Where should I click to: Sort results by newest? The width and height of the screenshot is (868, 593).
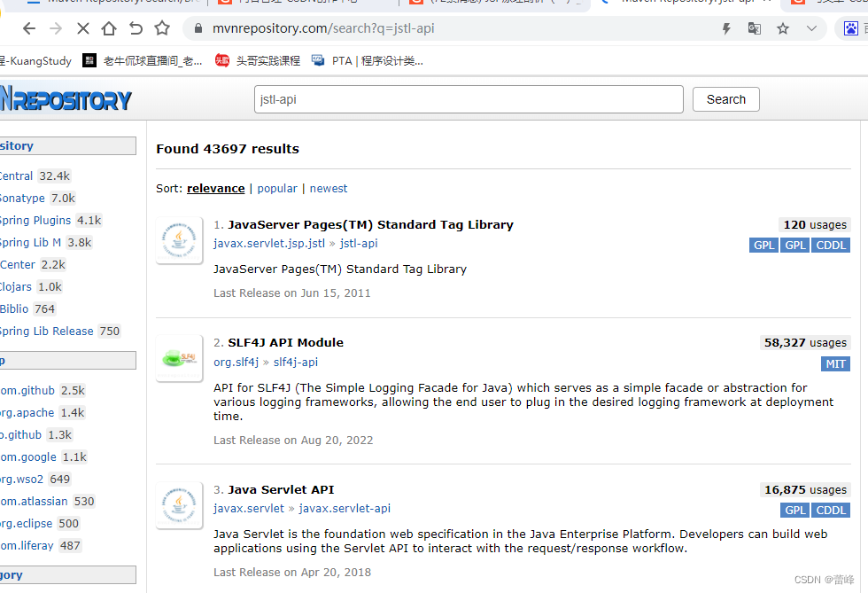[x=329, y=189]
